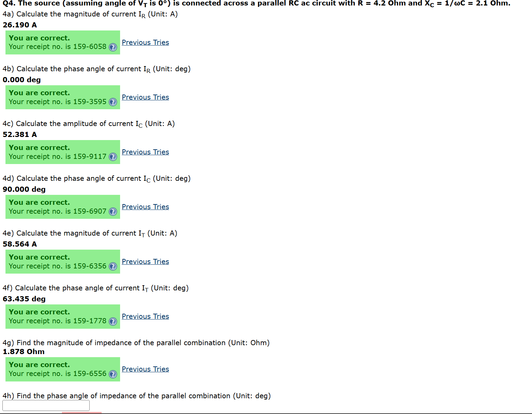Click the 4e question text about current IT magnitude
The image size is (532, 414).
point(90,234)
